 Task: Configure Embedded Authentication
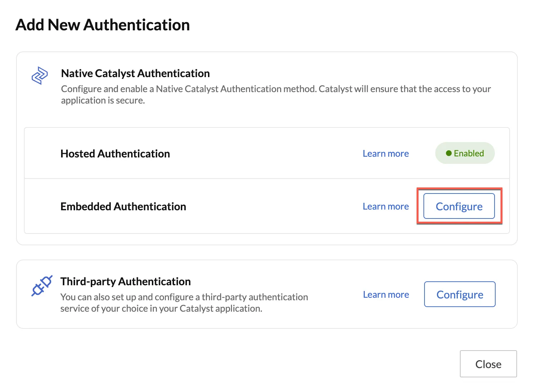(459, 206)
